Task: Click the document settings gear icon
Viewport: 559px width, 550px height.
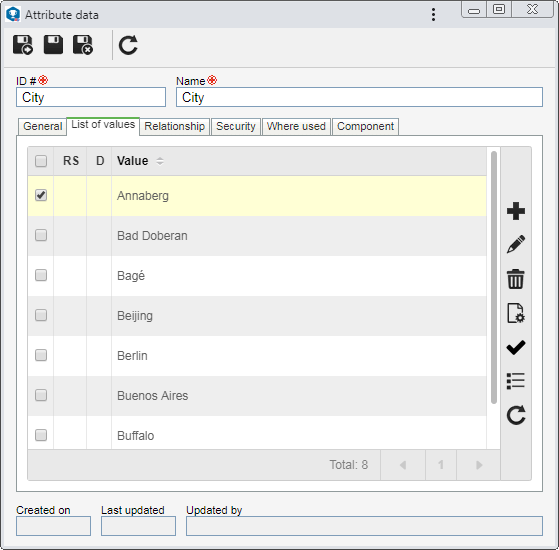Action: [516, 313]
